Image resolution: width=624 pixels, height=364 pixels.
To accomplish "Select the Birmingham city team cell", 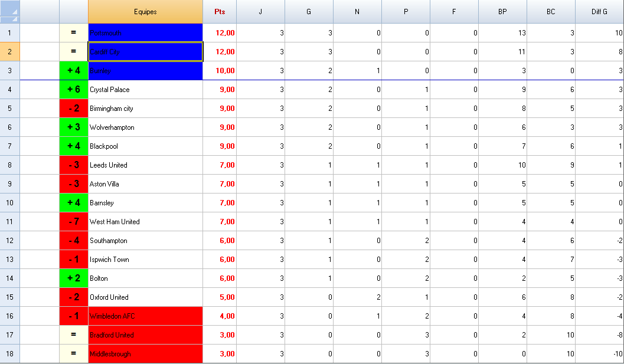I will pos(145,108).
